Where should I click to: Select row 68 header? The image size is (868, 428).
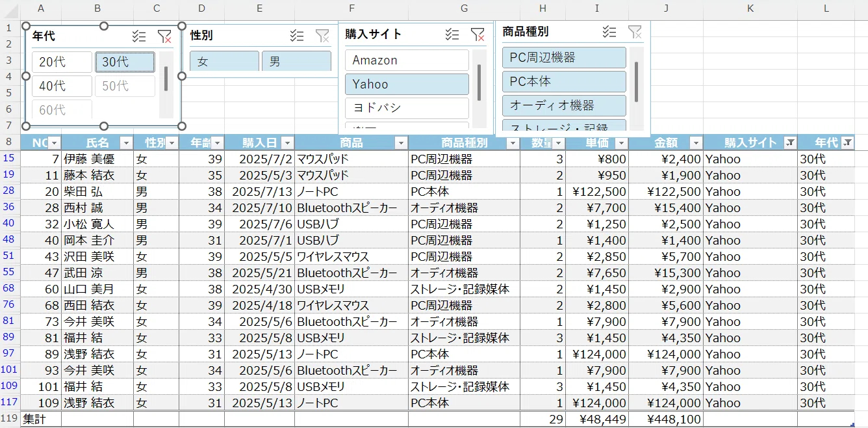(9, 289)
